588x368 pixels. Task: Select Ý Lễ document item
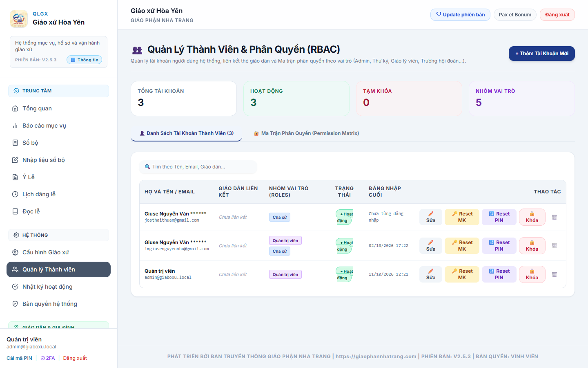58,177
